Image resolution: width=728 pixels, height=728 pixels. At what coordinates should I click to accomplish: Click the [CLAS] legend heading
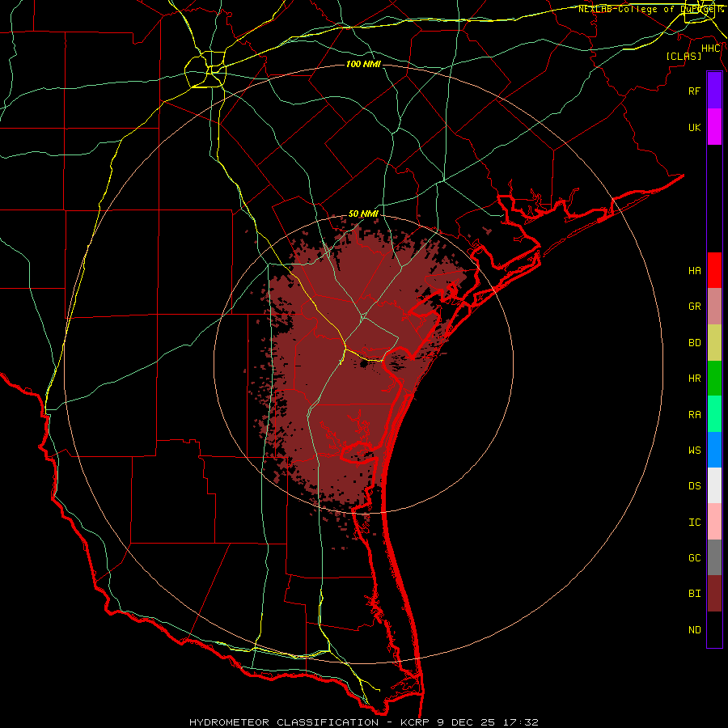click(x=684, y=56)
